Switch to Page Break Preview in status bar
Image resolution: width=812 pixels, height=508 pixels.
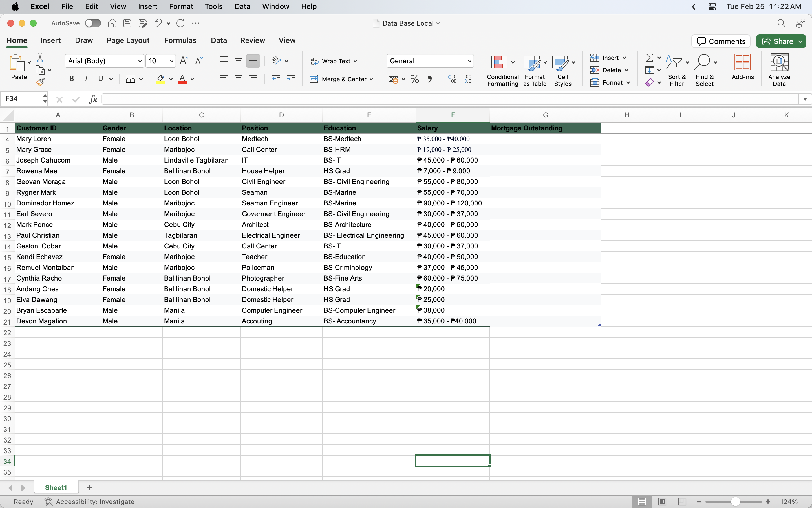[x=682, y=502]
